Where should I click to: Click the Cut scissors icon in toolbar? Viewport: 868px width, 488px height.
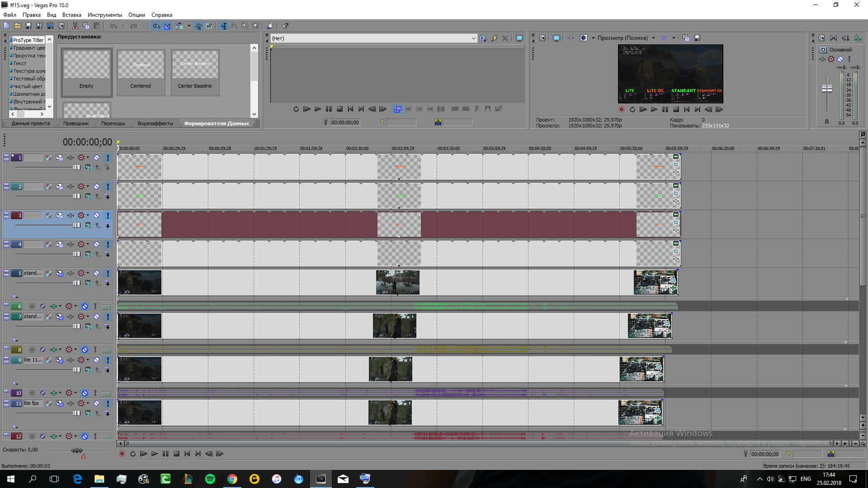[75, 26]
